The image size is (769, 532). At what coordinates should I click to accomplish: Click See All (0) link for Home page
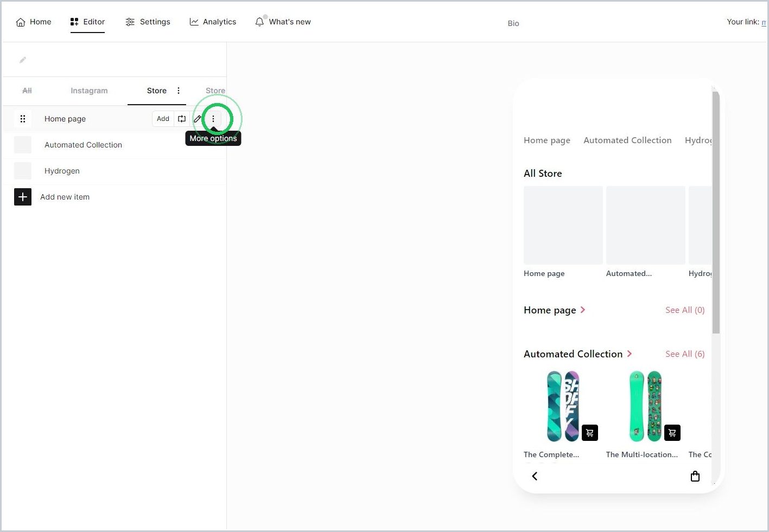click(x=685, y=310)
